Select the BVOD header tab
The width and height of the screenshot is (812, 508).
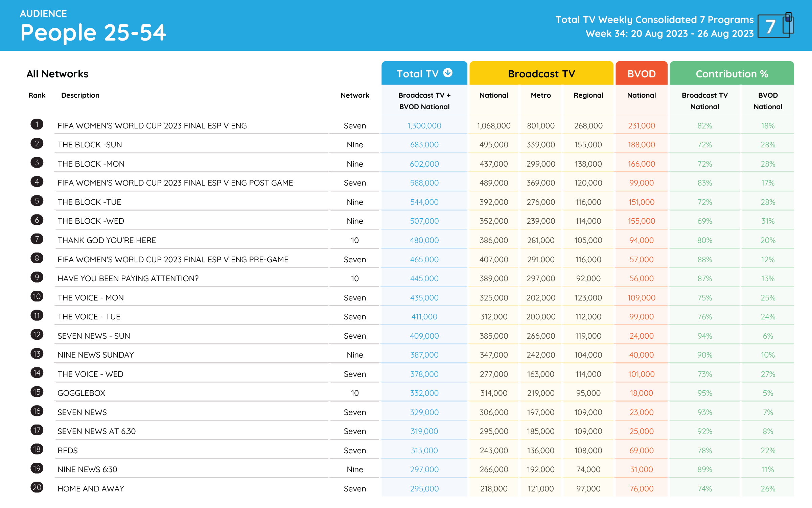(x=641, y=74)
